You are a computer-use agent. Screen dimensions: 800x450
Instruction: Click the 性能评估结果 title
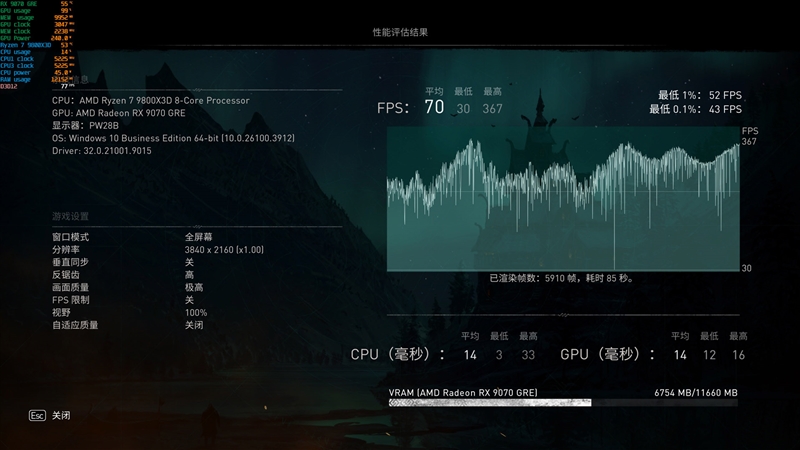(400, 32)
